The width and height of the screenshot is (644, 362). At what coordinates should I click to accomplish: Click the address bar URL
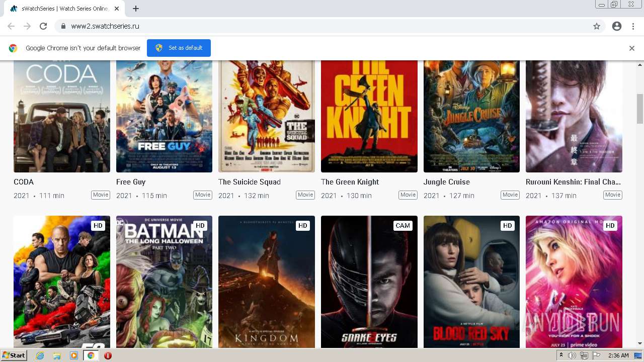pyautogui.click(x=105, y=26)
